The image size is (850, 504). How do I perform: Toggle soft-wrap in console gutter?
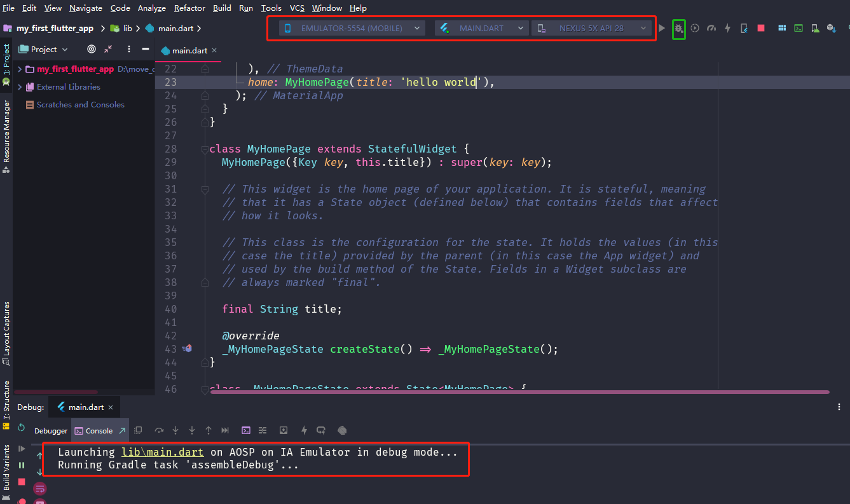(40, 488)
